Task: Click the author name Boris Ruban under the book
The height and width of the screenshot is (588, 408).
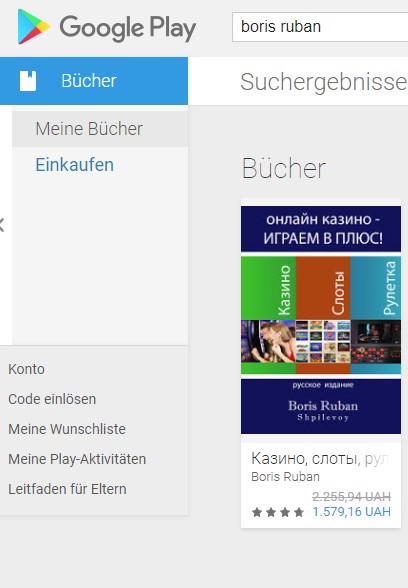Action: pyautogui.click(x=285, y=477)
